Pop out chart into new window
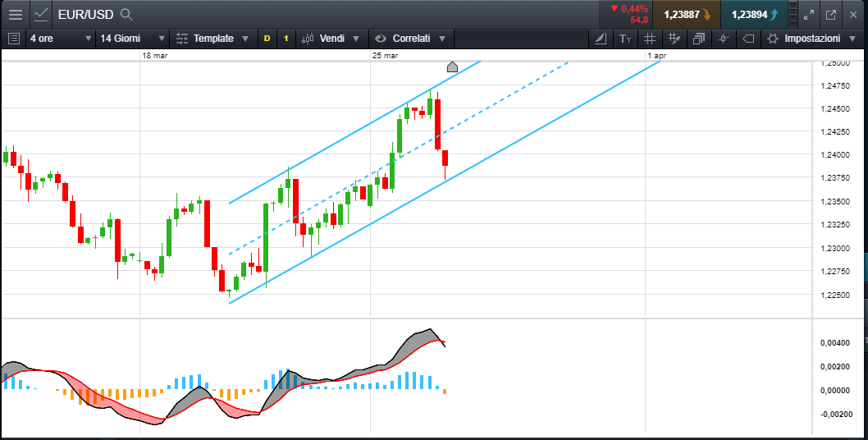 pyautogui.click(x=831, y=15)
